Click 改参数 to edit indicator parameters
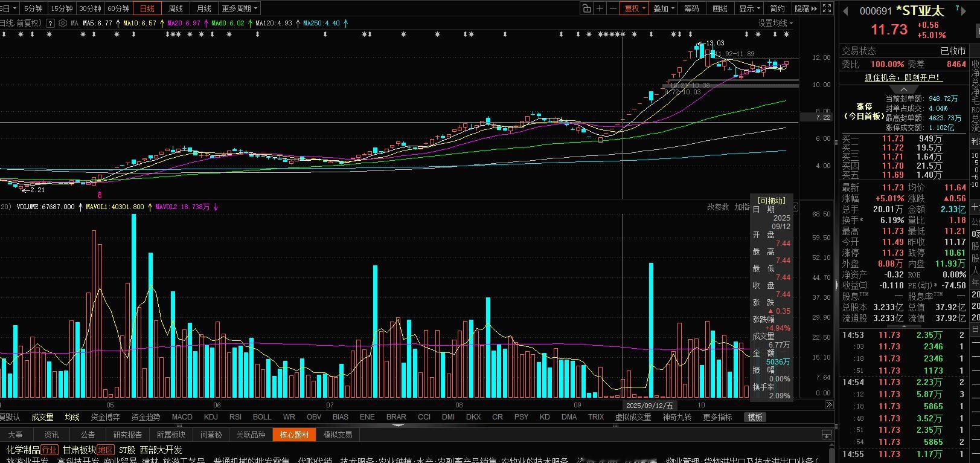 tap(718, 207)
